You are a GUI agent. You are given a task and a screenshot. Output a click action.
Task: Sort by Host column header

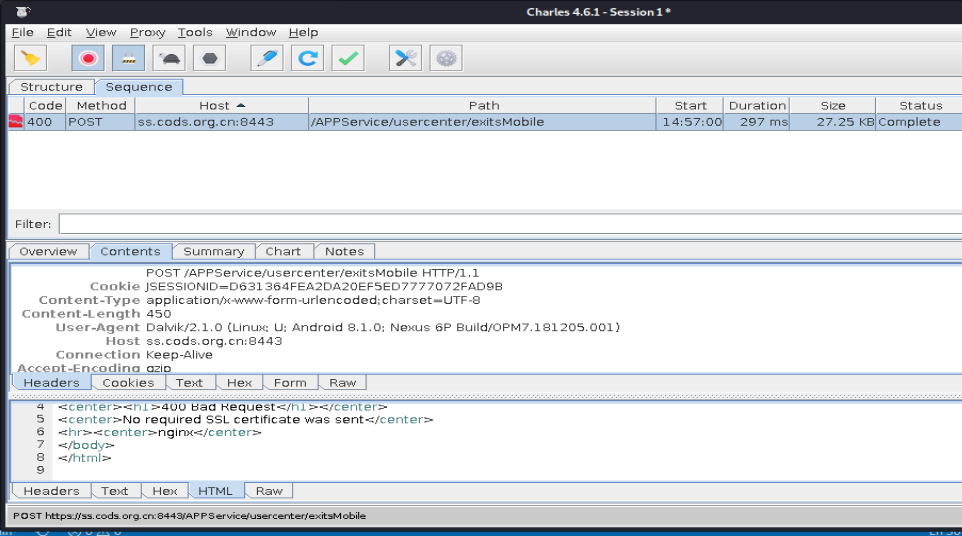pos(221,105)
